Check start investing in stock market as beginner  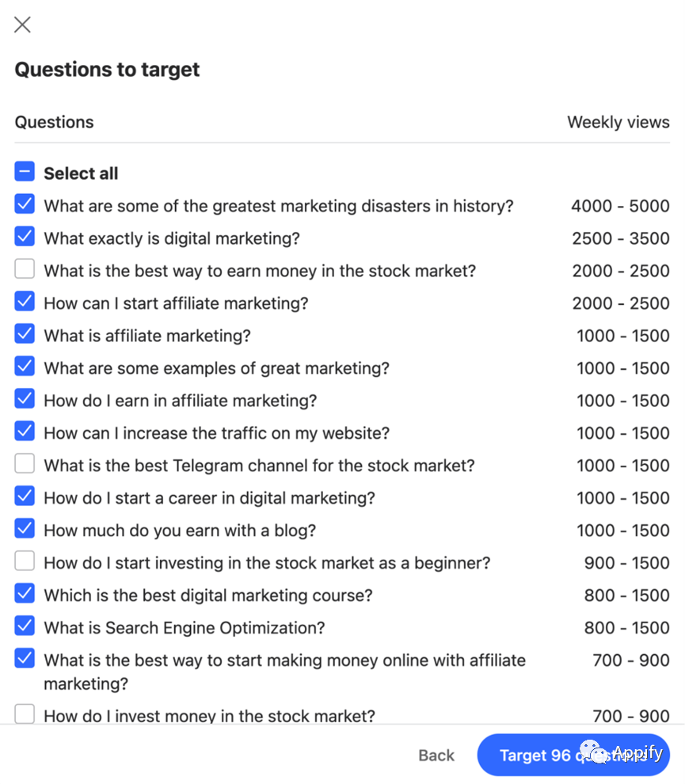[25, 561]
